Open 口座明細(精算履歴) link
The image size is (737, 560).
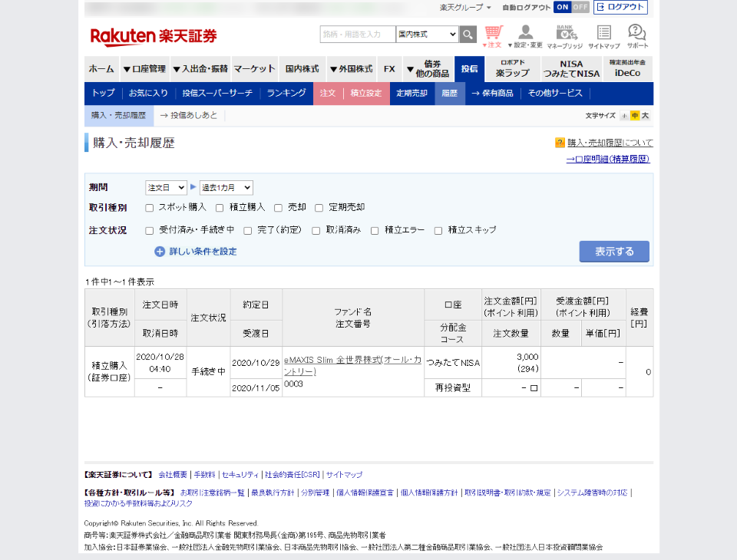click(x=608, y=160)
